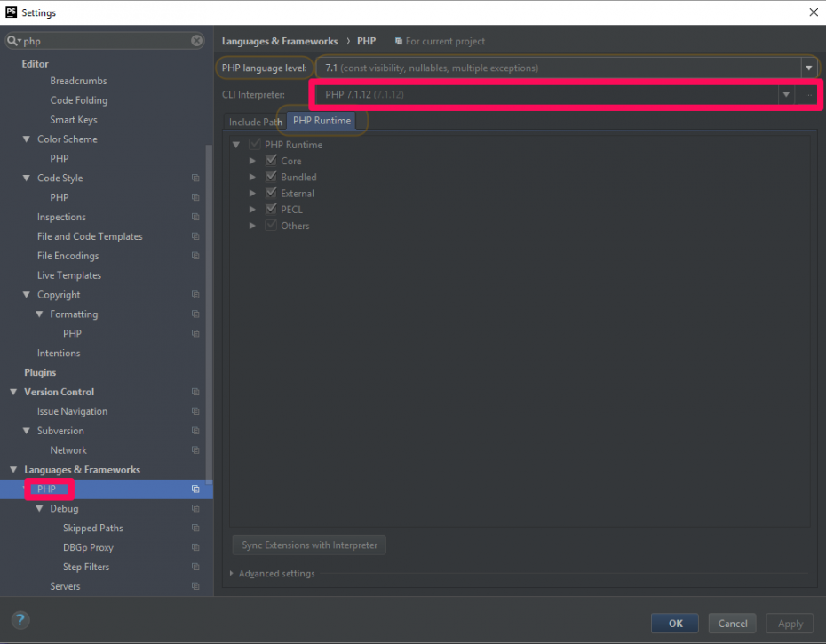The height and width of the screenshot is (644, 826).
Task: Open Live Templates settings
Action: pyautogui.click(x=69, y=275)
